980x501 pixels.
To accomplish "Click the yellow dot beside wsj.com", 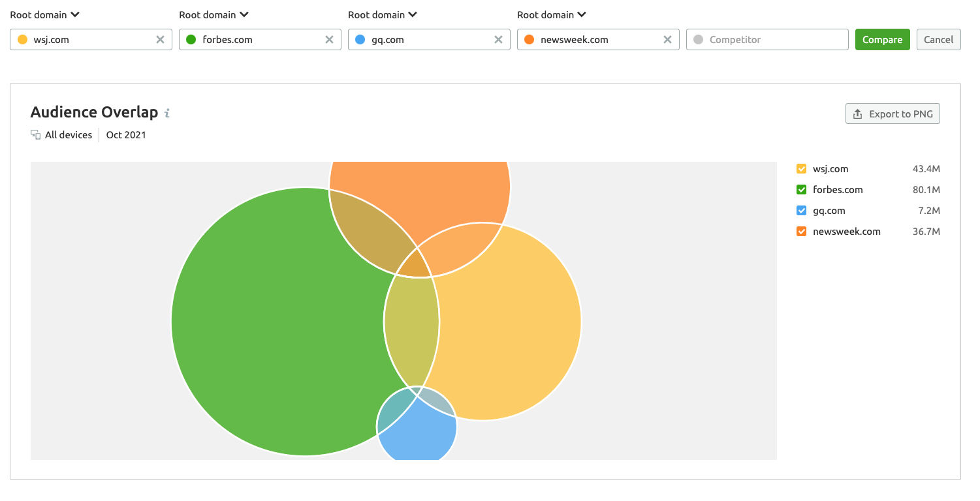I will point(22,40).
